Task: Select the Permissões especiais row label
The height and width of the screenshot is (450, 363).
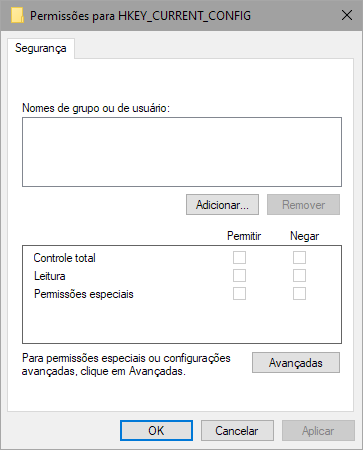Action: click(x=84, y=294)
